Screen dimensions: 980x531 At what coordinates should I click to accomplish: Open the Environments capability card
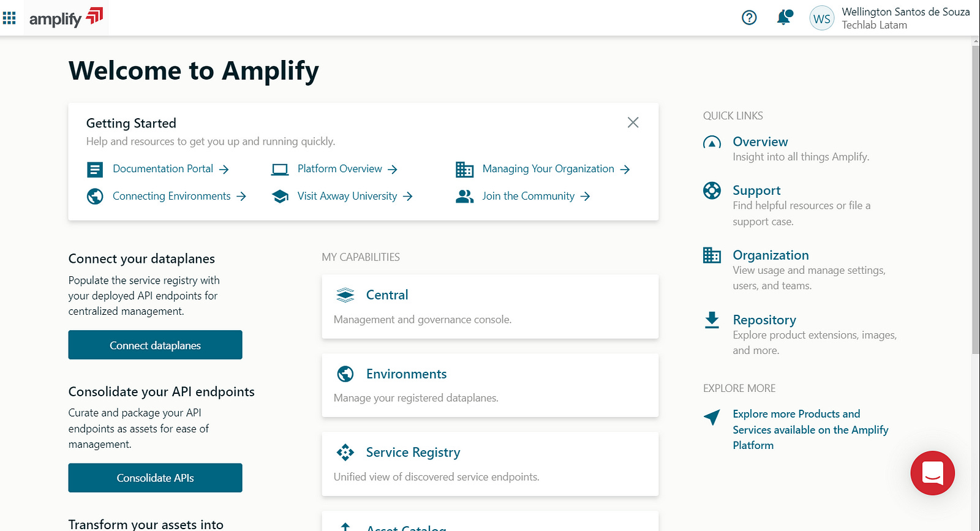tap(490, 385)
